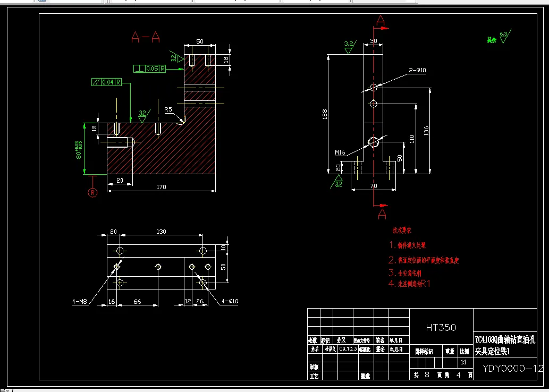549x392 pixels.
Task: Select the 110 vertical dimension text
Action: pyautogui.click(x=412, y=139)
